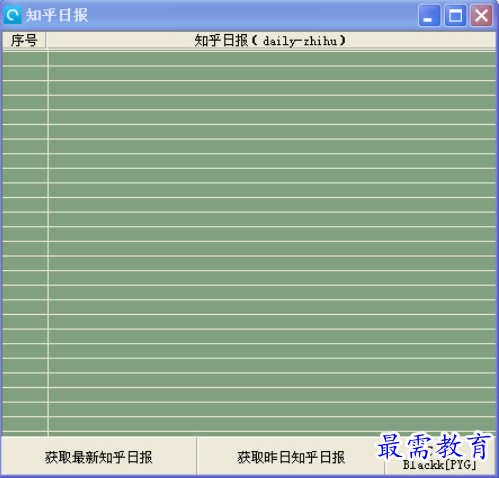Close the 知乎日报 window
499x478 pixels.
point(481,15)
